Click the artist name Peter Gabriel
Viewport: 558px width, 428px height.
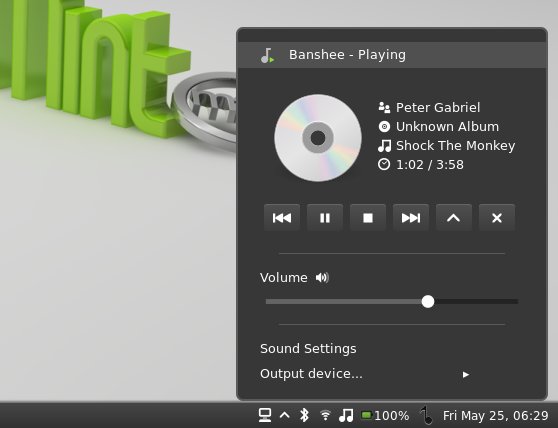click(x=438, y=107)
